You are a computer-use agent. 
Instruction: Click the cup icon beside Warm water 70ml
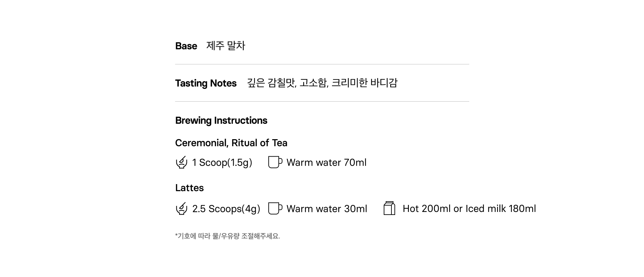tap(275, 162)
